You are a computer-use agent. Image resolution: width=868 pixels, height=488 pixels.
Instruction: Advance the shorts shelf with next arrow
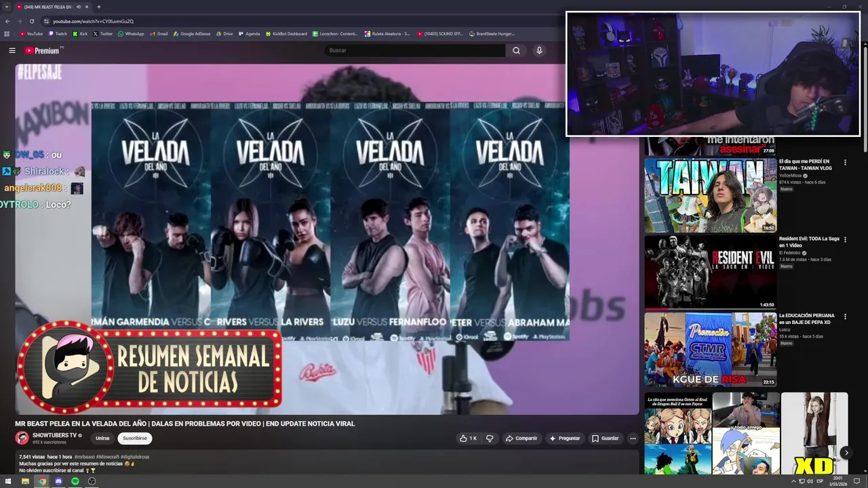(846, 452)
